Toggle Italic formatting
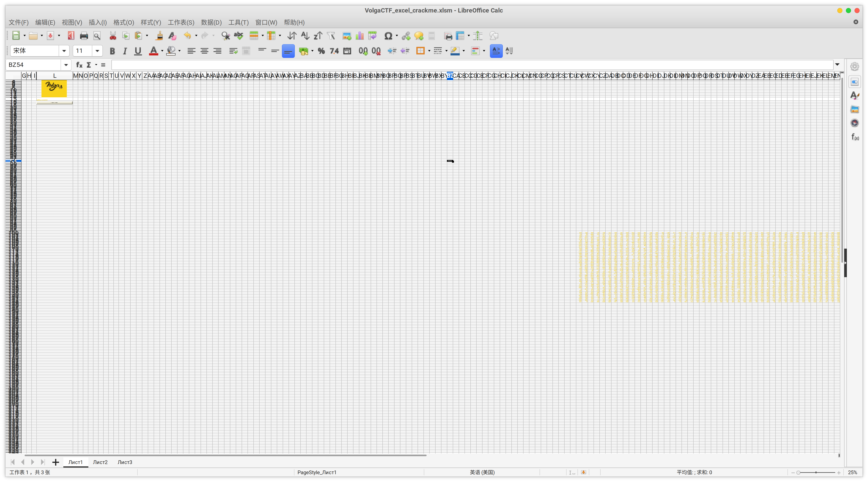Viewport: 868px width, 482px height. pos(125,51)
